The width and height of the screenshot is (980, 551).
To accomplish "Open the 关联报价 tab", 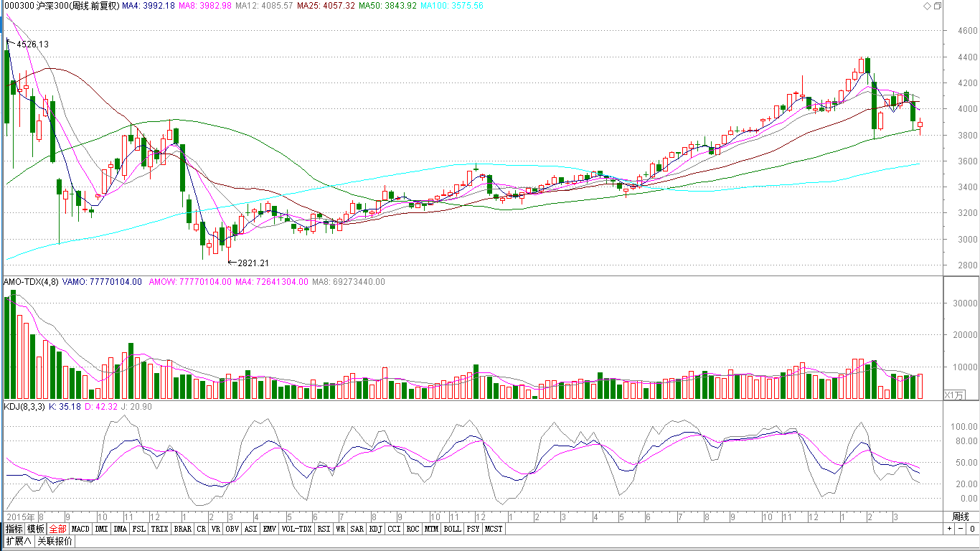I will pyautogui.click(x=55, y=541).
